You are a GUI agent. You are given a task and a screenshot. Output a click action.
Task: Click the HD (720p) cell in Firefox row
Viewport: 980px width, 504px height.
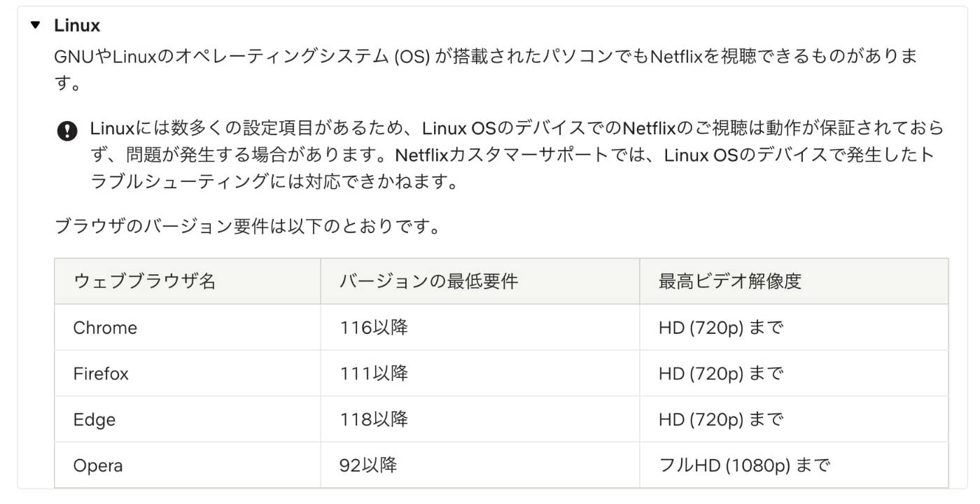[x=720, y=374]
